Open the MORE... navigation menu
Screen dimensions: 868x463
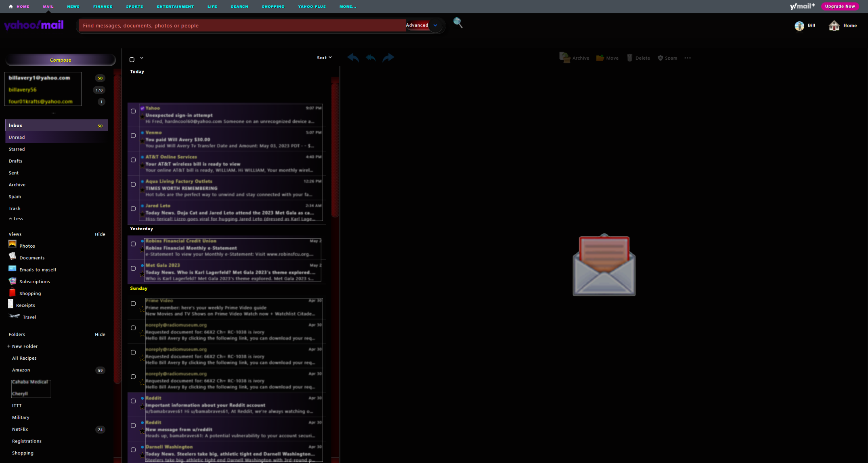pos(348,6)
